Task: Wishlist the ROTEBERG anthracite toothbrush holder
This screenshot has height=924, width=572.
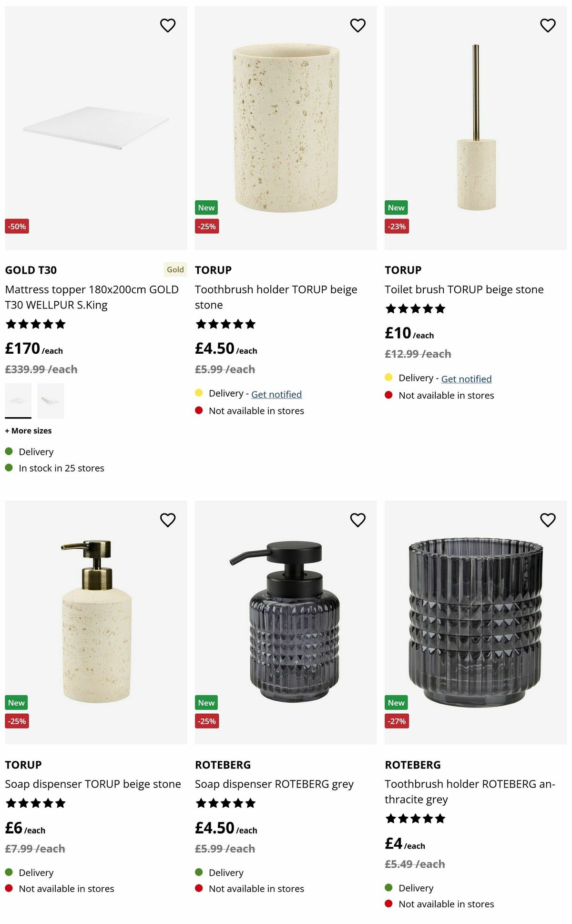Action: tap(548, 520)
